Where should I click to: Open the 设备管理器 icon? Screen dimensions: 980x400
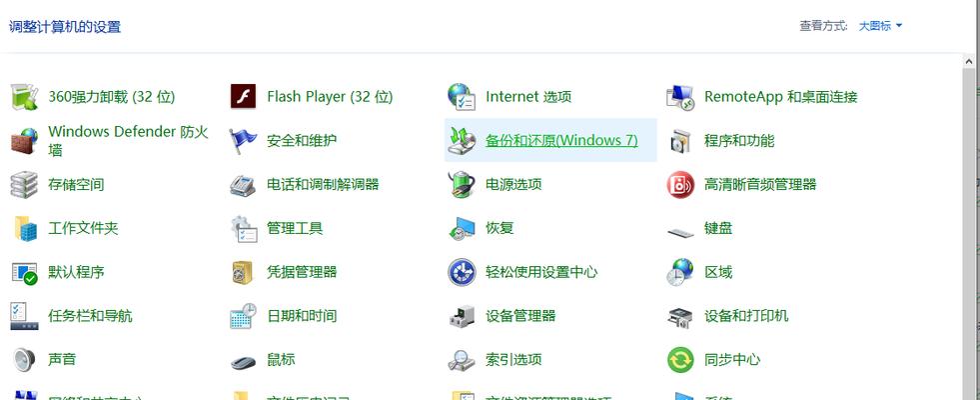coord(462,315)
